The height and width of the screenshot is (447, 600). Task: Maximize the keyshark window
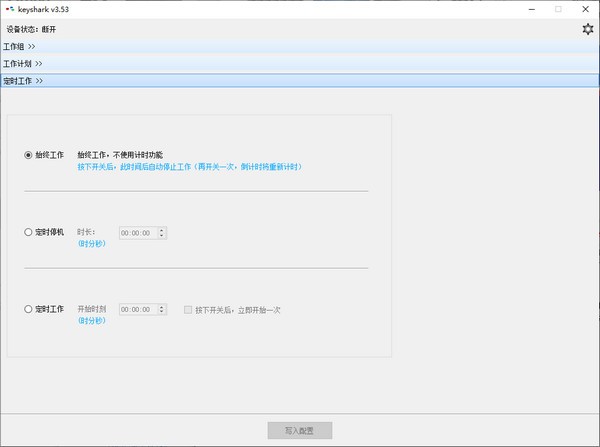(x=558, y=9)
